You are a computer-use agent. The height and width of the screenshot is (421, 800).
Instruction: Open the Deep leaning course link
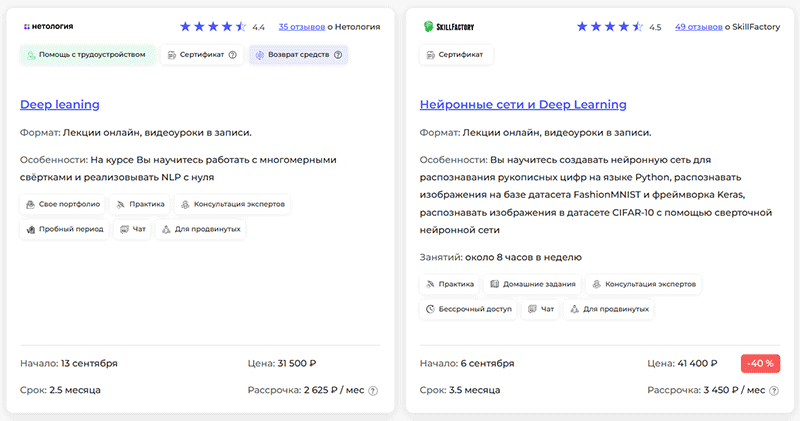[x=60, y=105]
